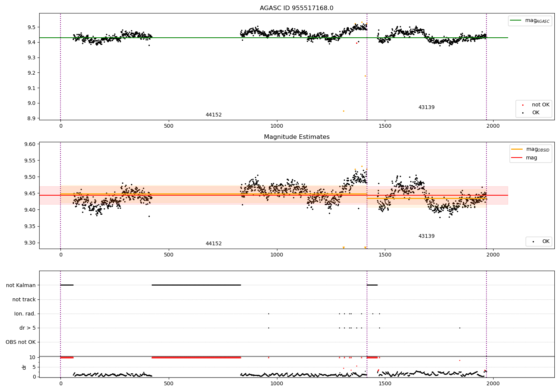Click the 10 tick on the dr axis
Screen dimensions: 560x392
point(32,357)
